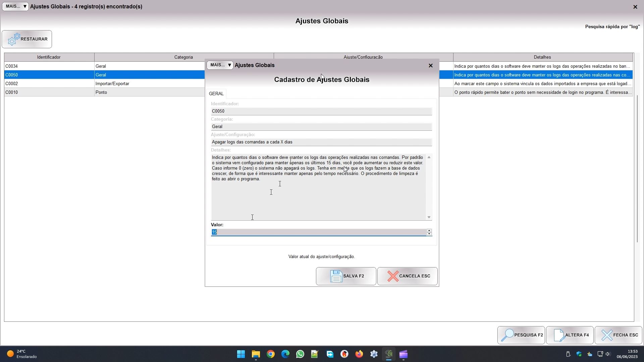The image size is (644, 362).
Task: Close the Cadastro de Ajustes Globais dialog
Action: coord(431,66)
